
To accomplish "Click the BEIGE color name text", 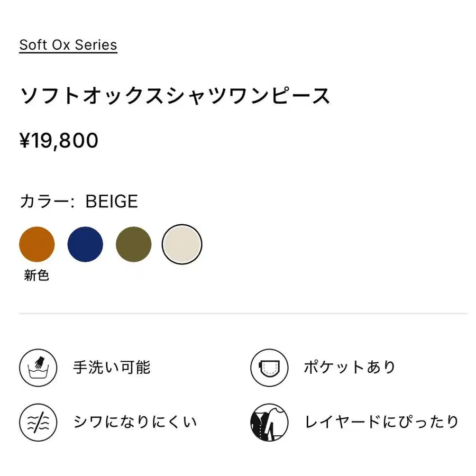I will [x=112, y=202].
